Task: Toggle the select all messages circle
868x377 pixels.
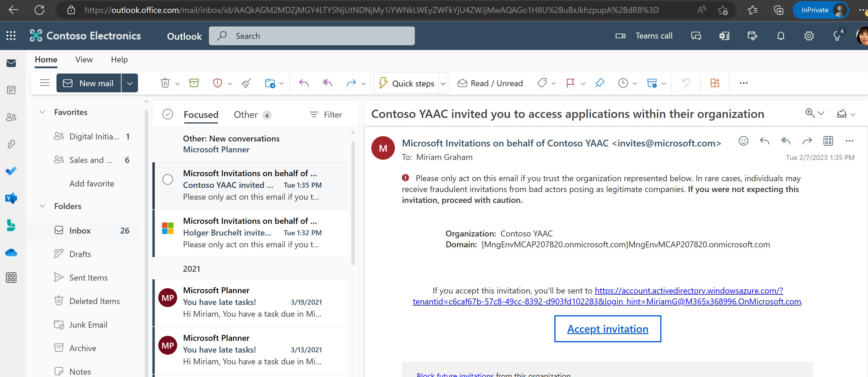Action: 168,115
